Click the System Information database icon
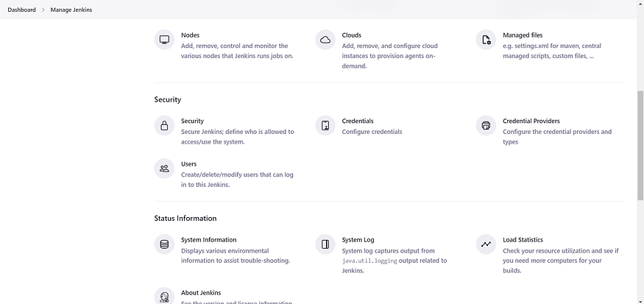644x304 pixels. (x=164, y=244)
